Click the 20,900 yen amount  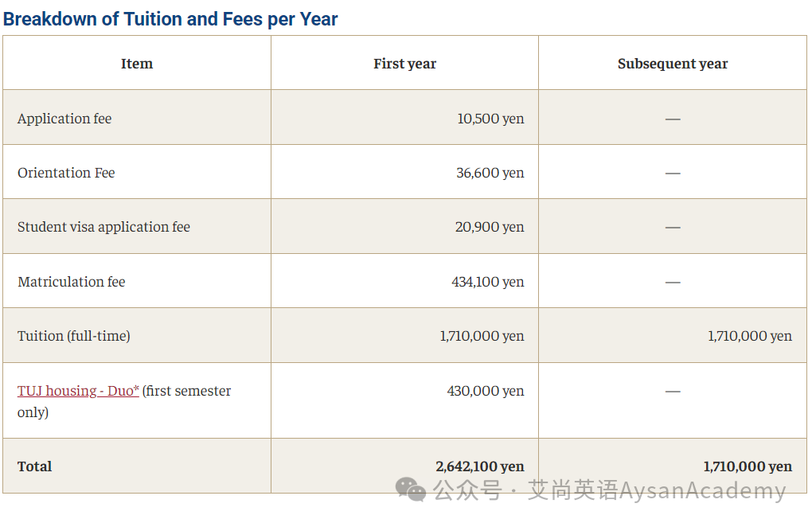(490, 227)
